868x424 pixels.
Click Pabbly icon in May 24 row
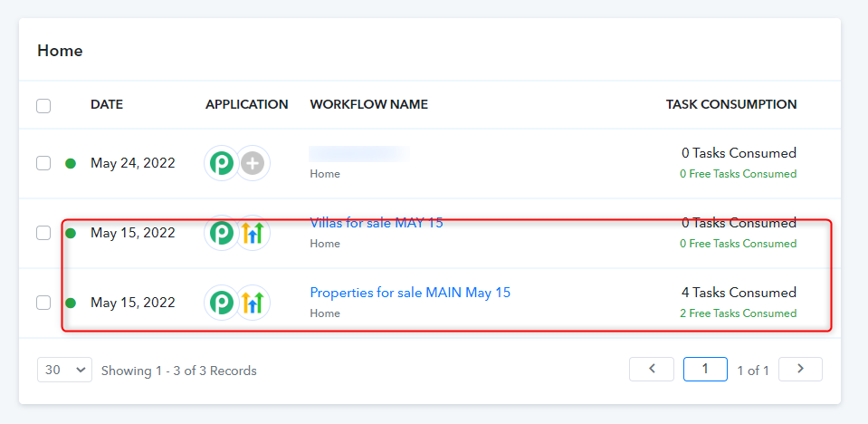[x=222, y=163]
